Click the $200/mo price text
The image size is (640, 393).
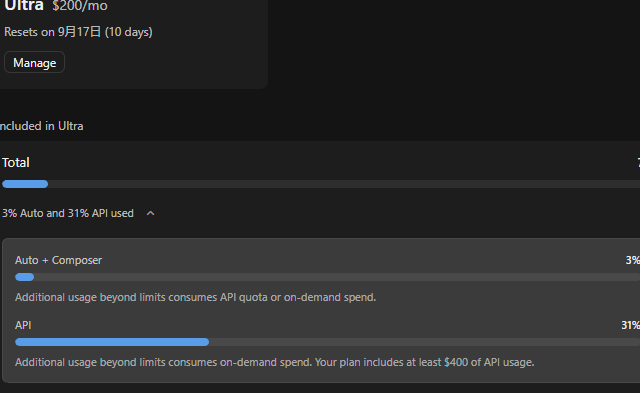[x=80, y=6]
